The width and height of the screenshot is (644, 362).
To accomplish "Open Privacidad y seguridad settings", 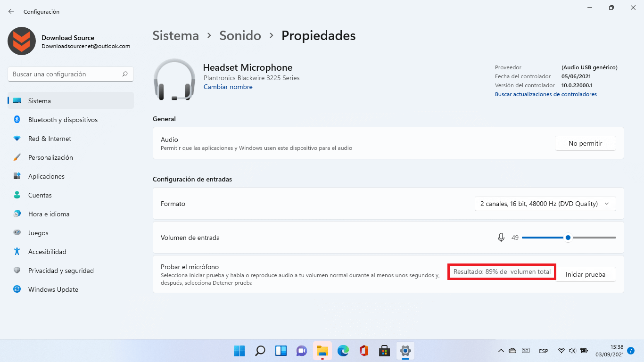I will 71,271.
